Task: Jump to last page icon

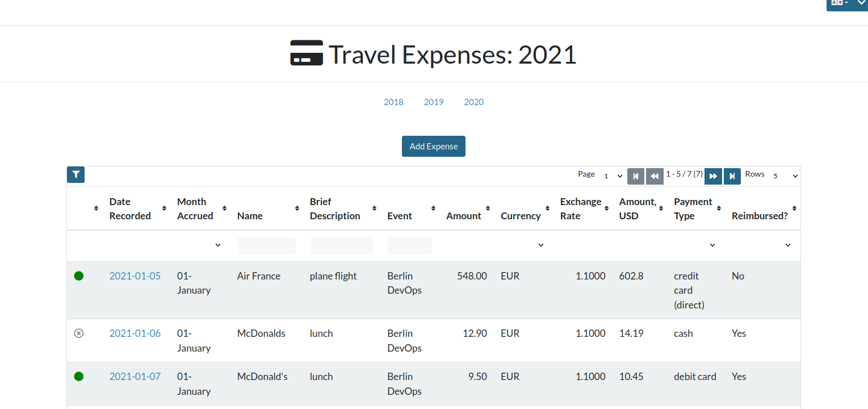Action: click(x=732, y=176)
